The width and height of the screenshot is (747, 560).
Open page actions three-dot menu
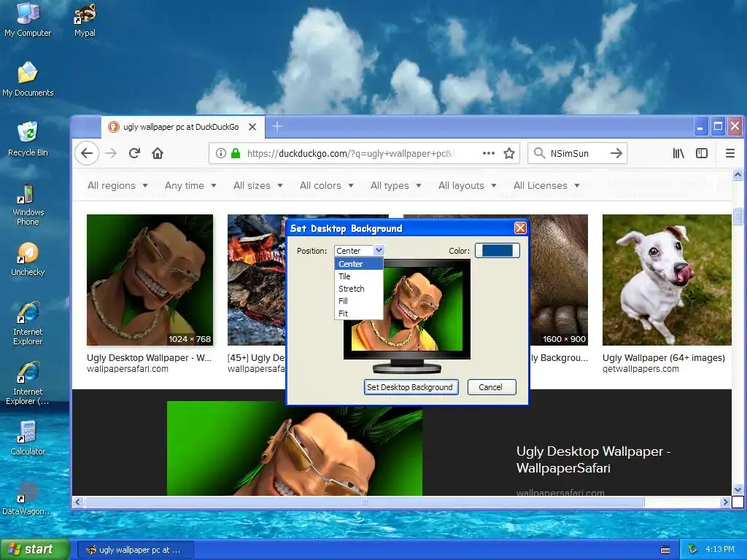[488, 153]
